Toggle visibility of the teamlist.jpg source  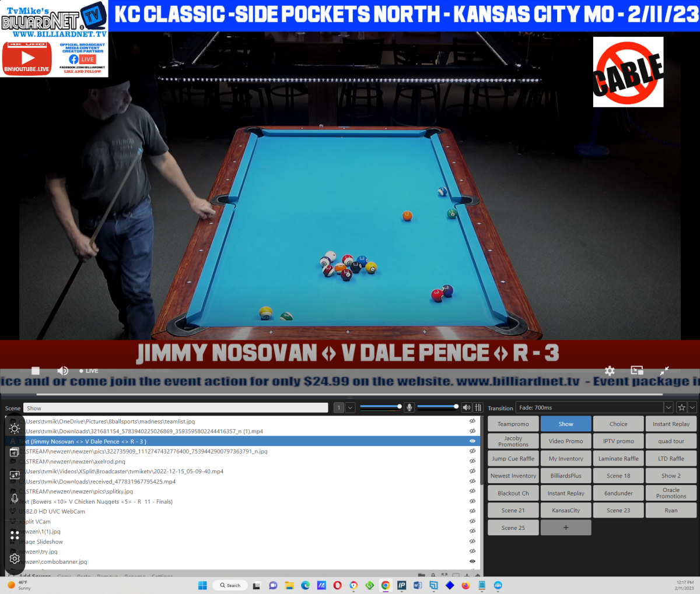click(472, 421)
